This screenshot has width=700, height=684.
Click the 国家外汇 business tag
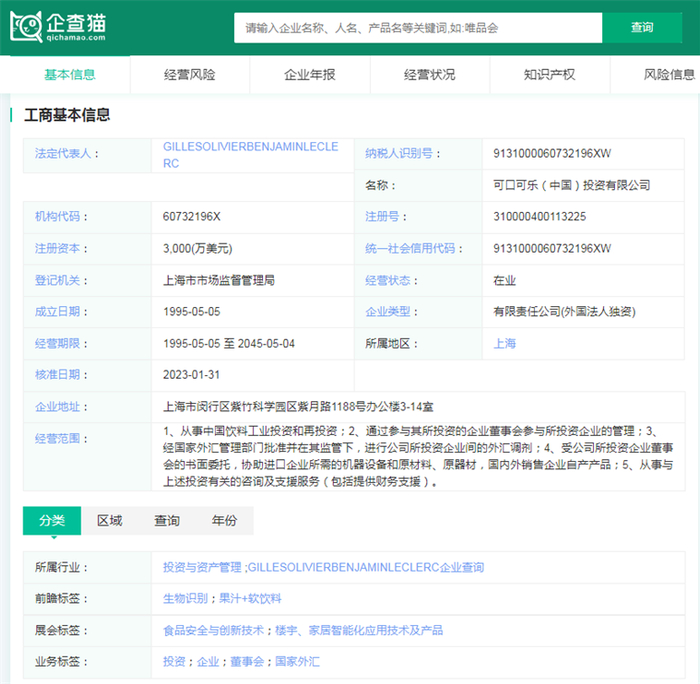click(x=297, y=661)
